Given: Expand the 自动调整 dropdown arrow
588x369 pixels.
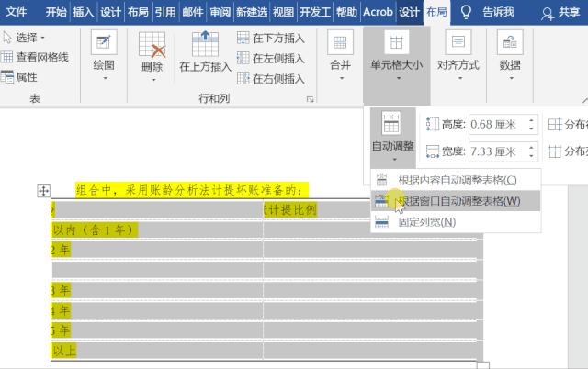Looking at the screenshot, I should (x=394, y=160).
